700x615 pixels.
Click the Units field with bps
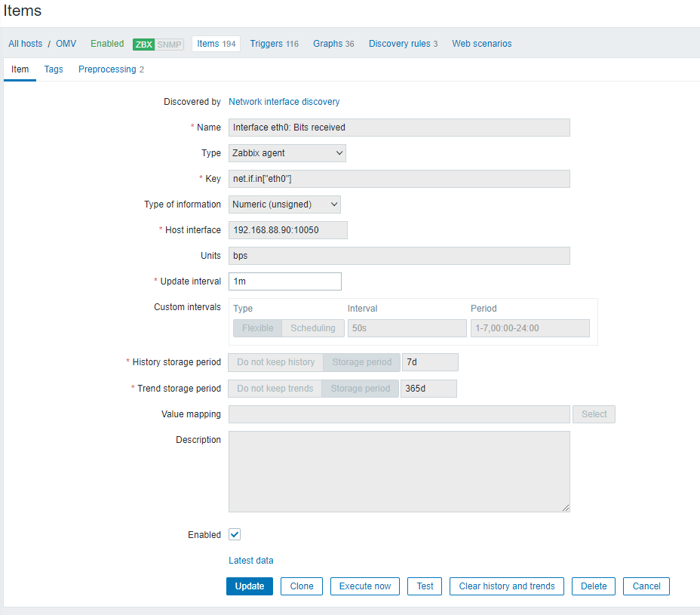tap(399, 256)
